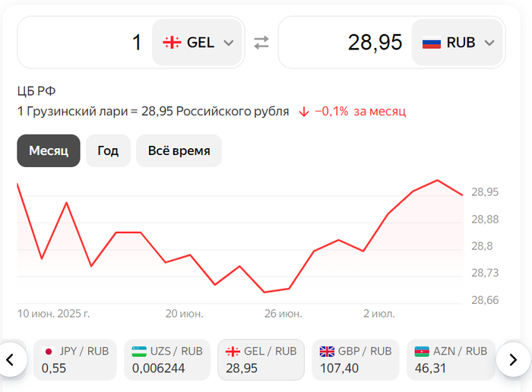Screen dimensions: 532x392
Task: Click the Russian flag icon in target selector
Action: [x=432, y=43]
